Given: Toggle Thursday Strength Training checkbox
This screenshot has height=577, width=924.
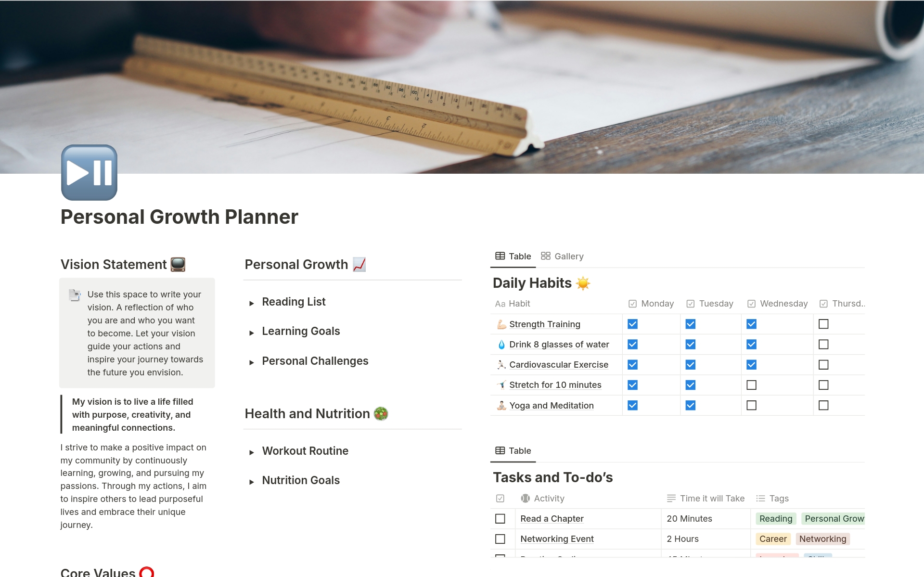Looking at the screenshot, I should pyautogui.click(x=821, y=324).
